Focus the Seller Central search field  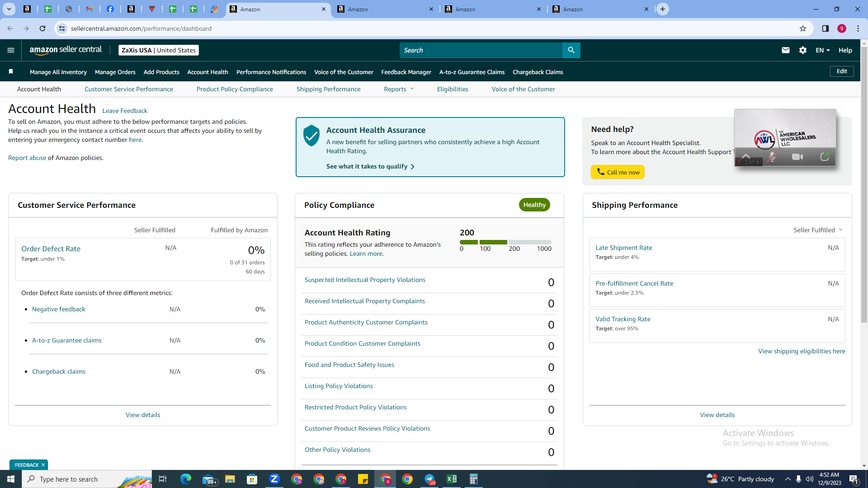pyautogui.click(x=481, y=50)
